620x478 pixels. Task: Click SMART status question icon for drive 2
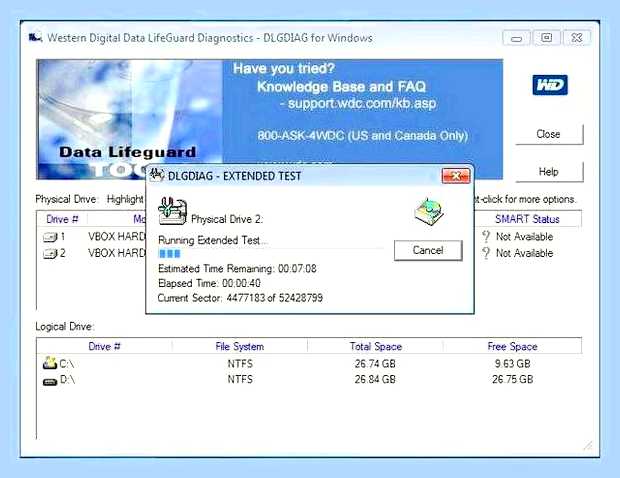486,253
